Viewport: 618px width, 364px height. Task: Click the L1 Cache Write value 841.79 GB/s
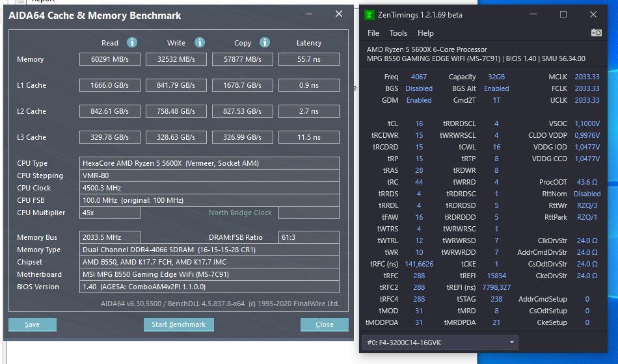pos(176,85)
